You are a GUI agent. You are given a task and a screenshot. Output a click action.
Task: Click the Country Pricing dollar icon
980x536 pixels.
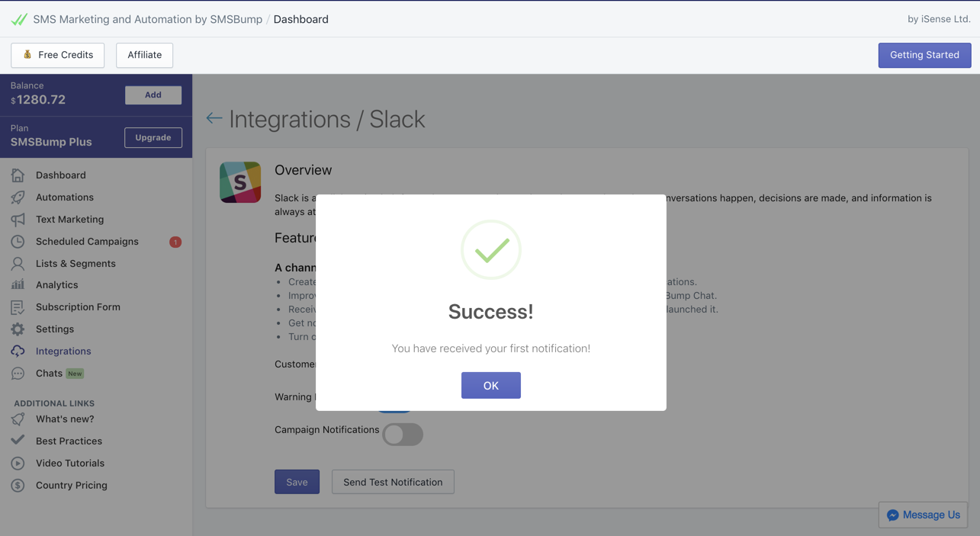click(18, 486)
